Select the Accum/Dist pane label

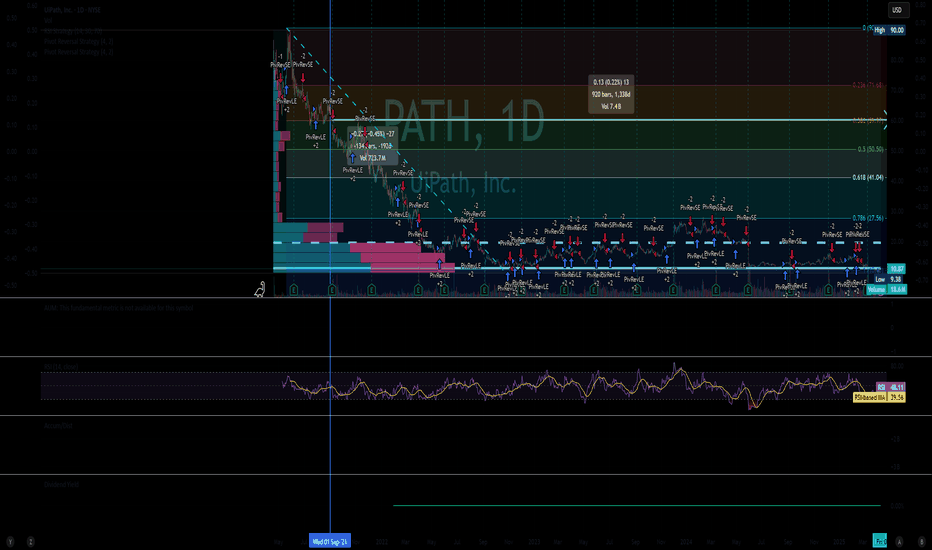pos(58,426)
